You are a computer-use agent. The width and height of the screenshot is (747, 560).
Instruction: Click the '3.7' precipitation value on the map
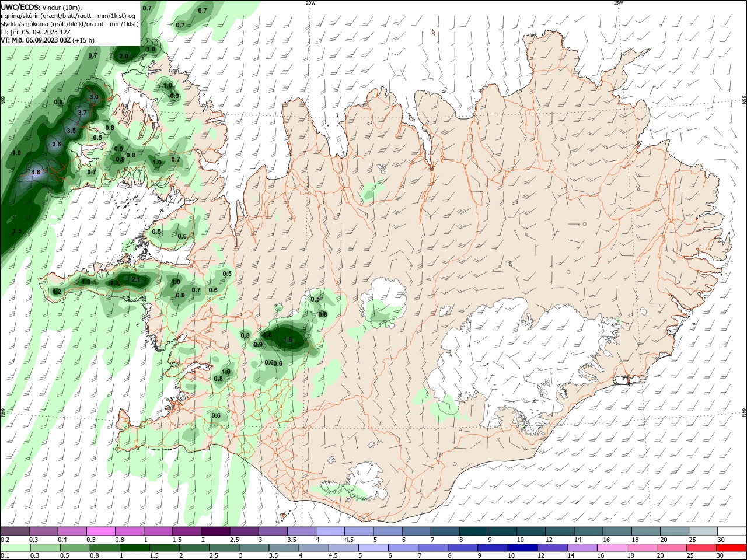click(x=82, y=113)
